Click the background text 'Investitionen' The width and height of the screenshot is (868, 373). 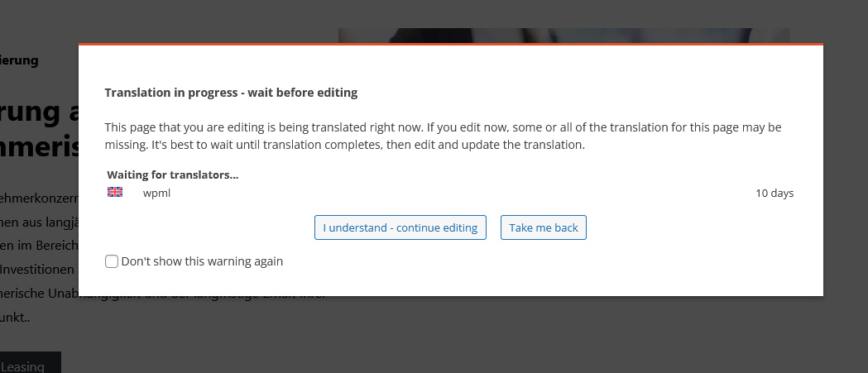[39, 269]
